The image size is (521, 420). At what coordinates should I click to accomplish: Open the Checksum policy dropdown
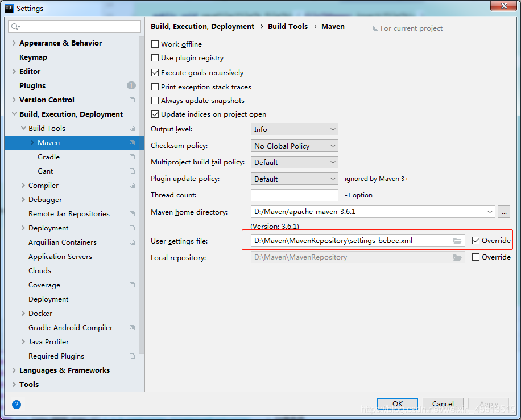tap(294, 146)
